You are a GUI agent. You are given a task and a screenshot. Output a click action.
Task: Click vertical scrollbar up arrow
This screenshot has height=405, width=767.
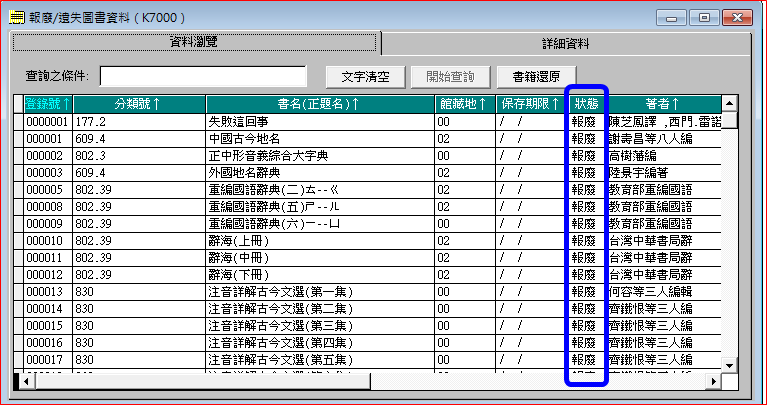[x=729, y=103]
